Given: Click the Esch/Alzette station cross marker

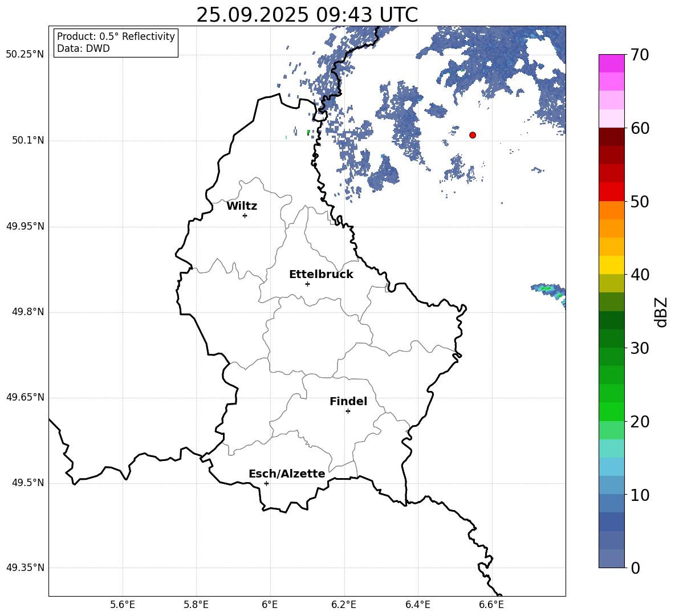Looking at the screenshot, I should pos(266,483).
